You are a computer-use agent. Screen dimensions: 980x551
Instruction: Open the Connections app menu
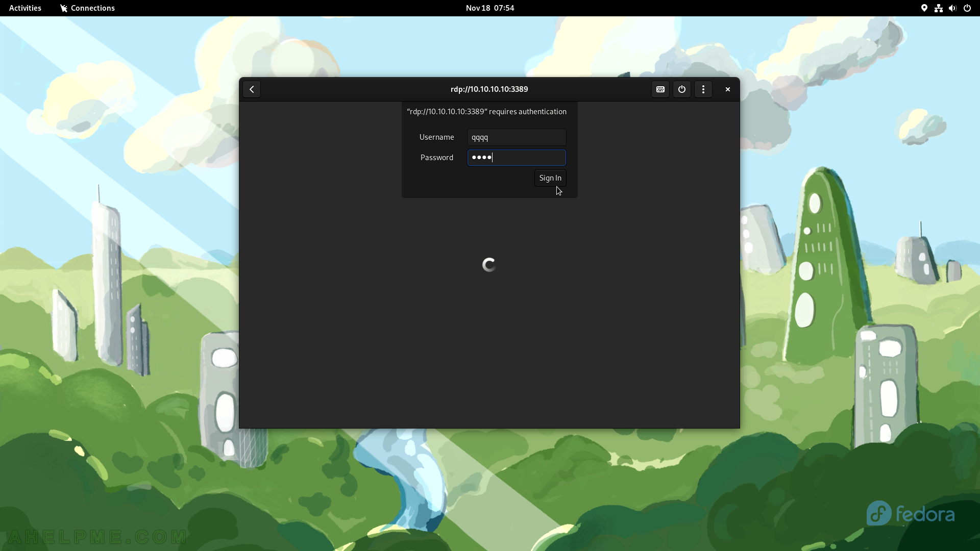87,8
